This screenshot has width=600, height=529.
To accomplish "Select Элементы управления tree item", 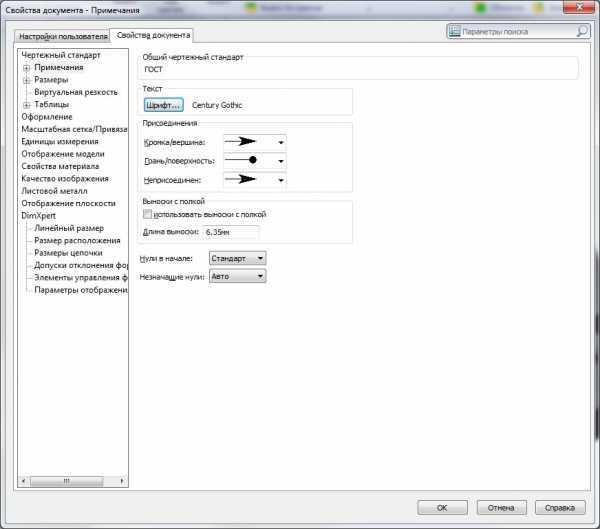I will (x=81, y=277).
